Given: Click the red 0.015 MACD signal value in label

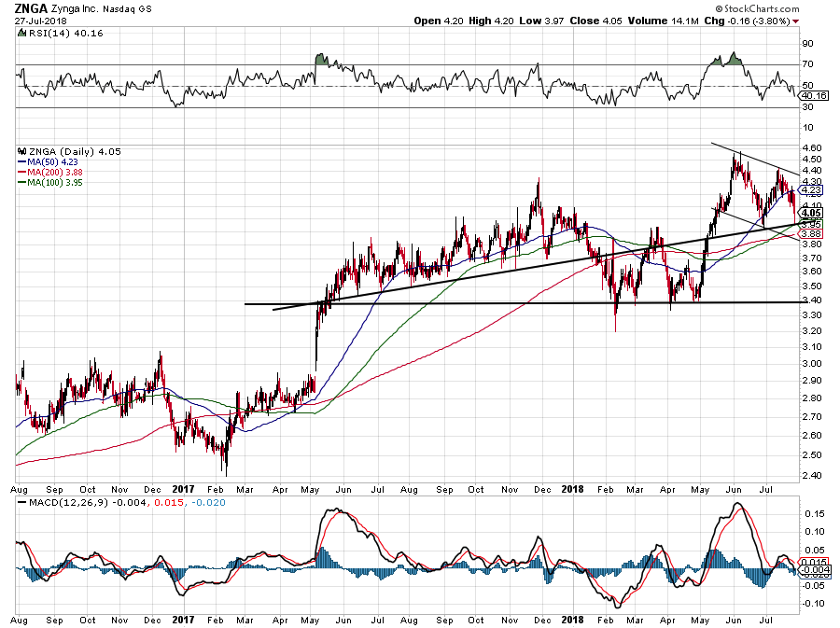Looking at the screenshot, I should [169, 503].
